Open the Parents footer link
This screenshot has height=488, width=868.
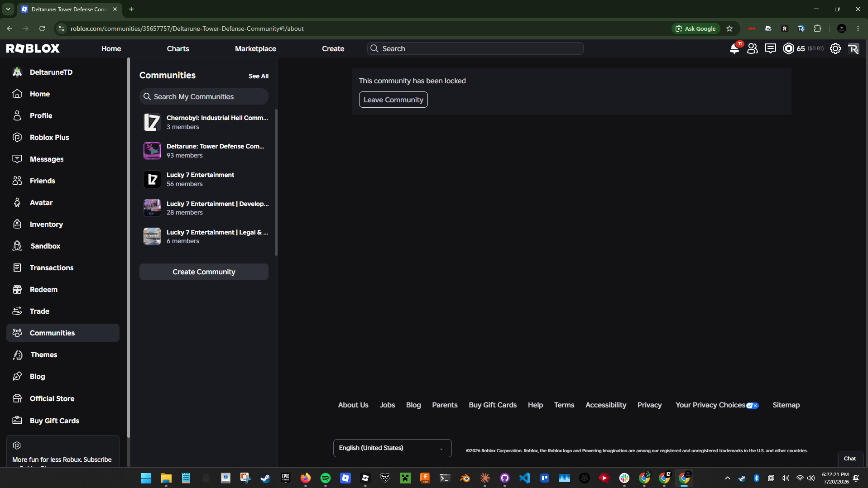pos(445,405)
